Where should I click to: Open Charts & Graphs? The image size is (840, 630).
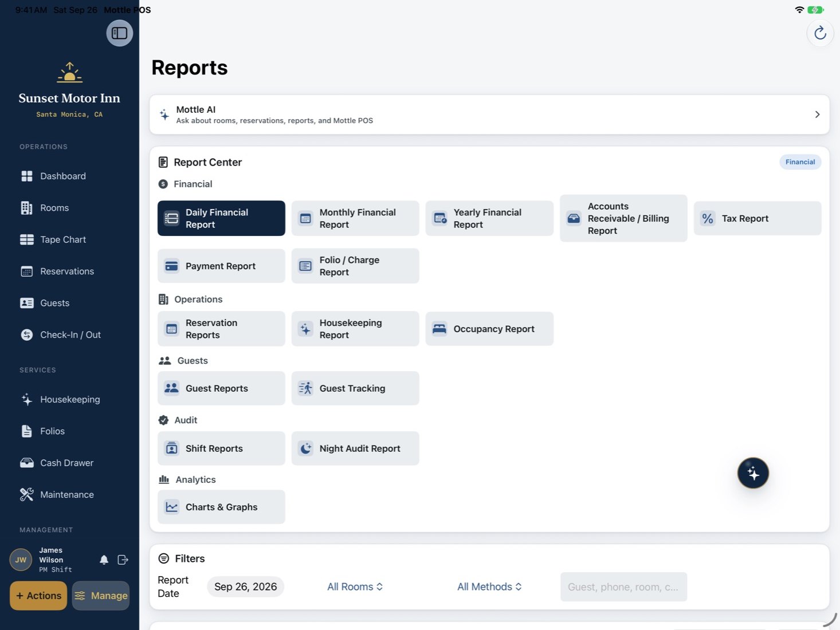click(221, 507)
